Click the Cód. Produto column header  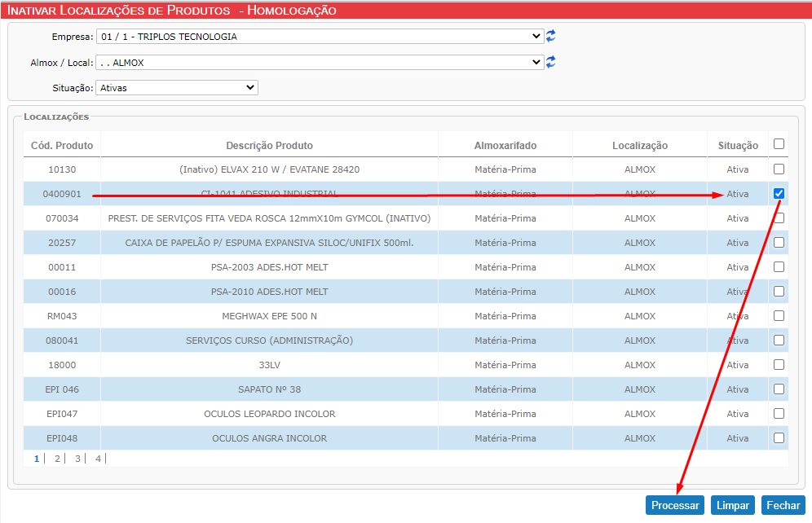click(62, 145)
